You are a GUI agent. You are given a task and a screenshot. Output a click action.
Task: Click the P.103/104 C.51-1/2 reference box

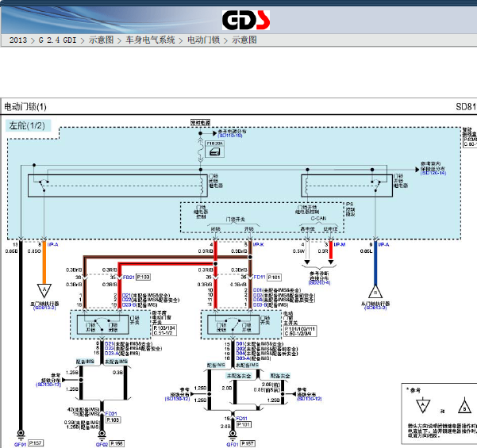pos(164,331)
